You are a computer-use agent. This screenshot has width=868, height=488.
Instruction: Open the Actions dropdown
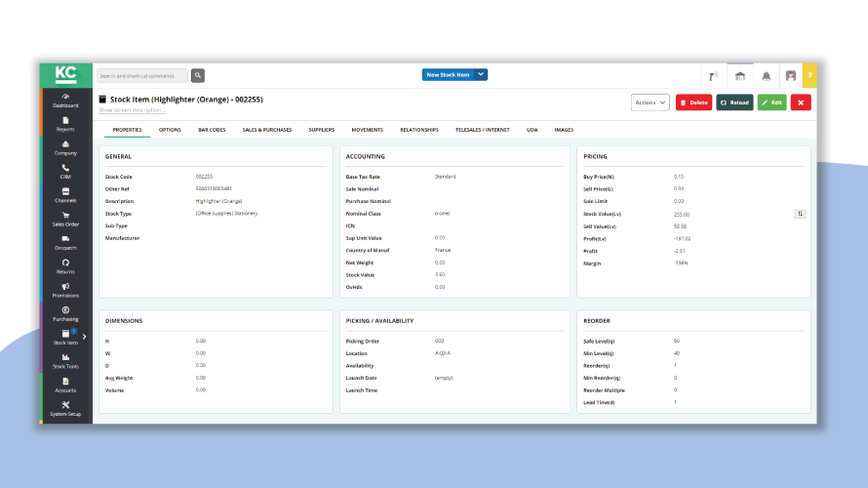[650, 102]
